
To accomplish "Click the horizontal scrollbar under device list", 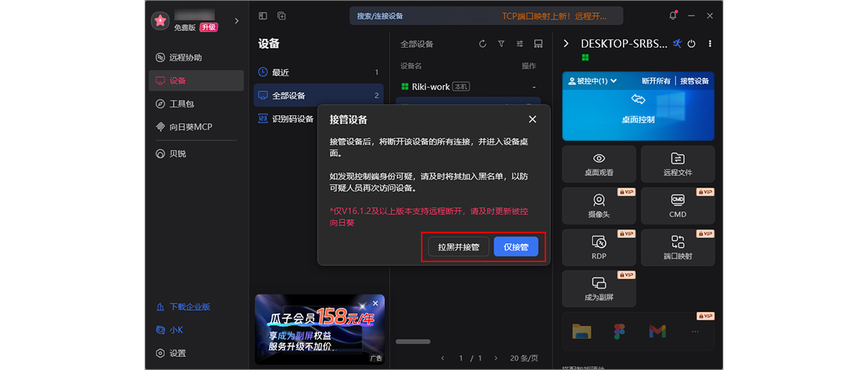I will (413, 341).
